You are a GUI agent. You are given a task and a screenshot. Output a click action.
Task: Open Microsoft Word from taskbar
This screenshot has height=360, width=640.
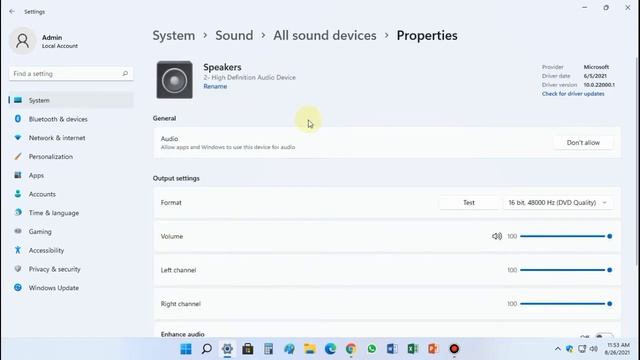tap(392, 349)
